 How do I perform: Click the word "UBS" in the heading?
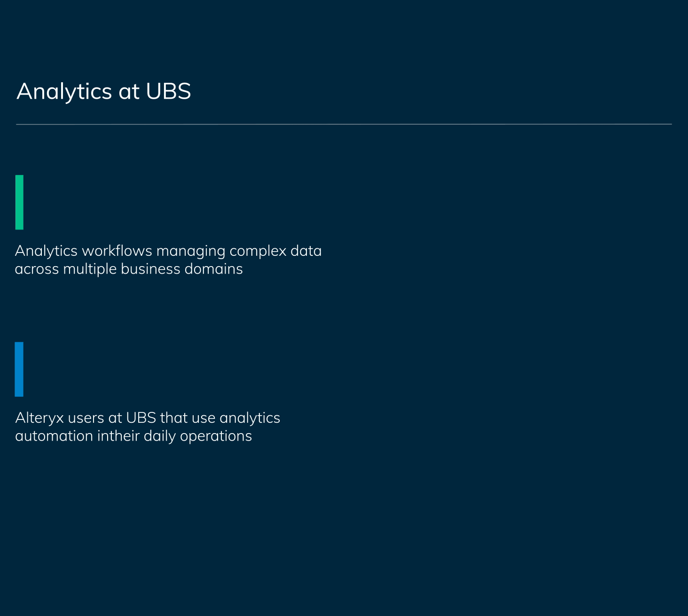168,91
